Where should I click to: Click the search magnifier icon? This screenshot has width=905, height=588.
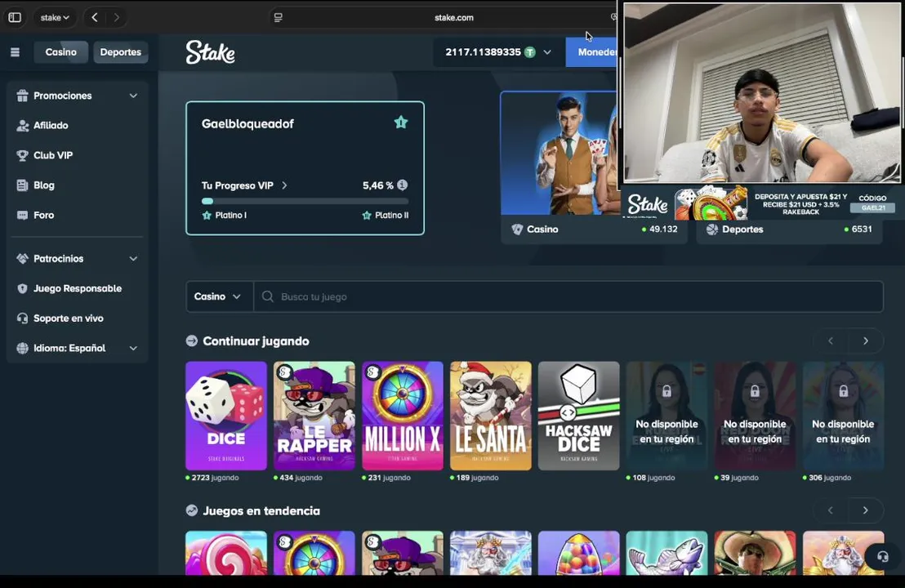267,296
